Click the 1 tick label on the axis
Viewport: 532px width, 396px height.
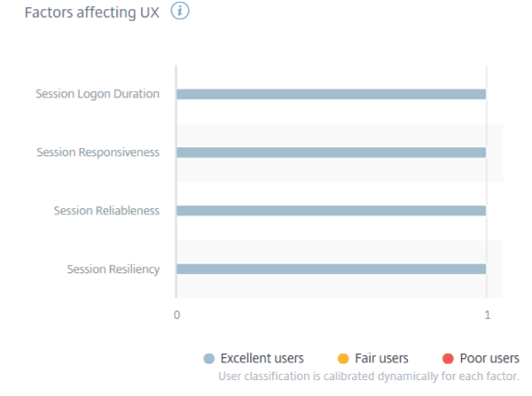pyautogui.click(x=486, y=315)
